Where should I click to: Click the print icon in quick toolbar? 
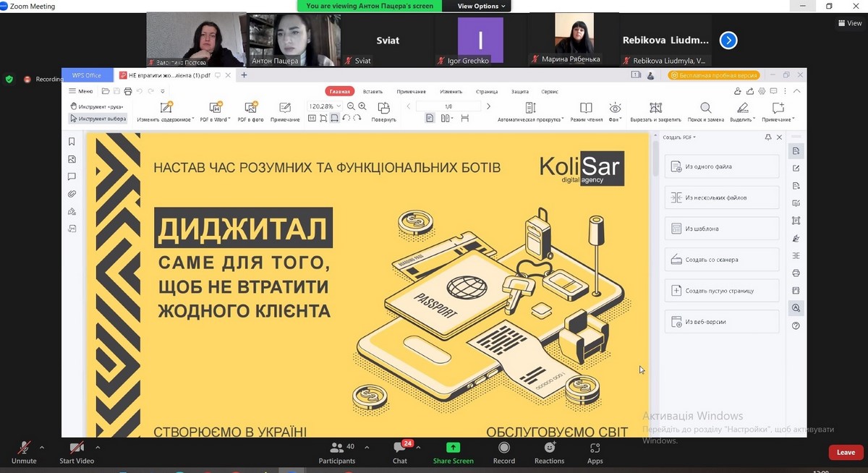(128, 91)
